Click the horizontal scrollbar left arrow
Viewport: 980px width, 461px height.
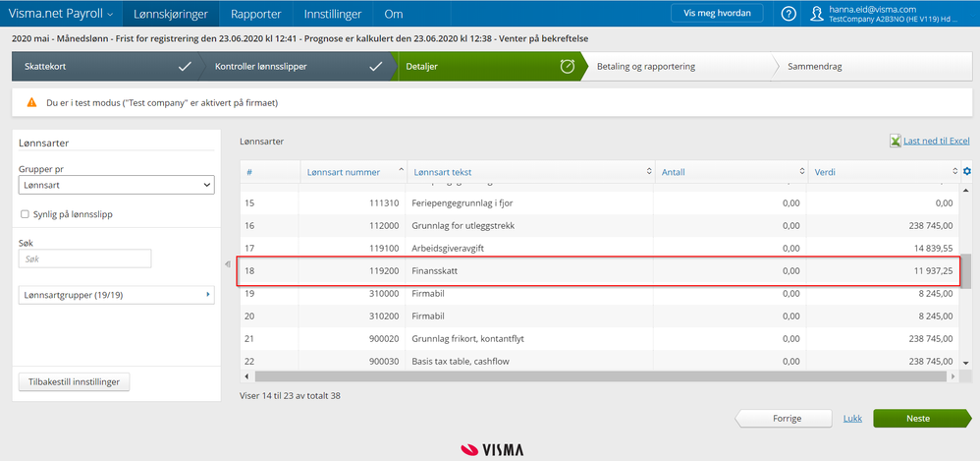(x=246, y=376)
